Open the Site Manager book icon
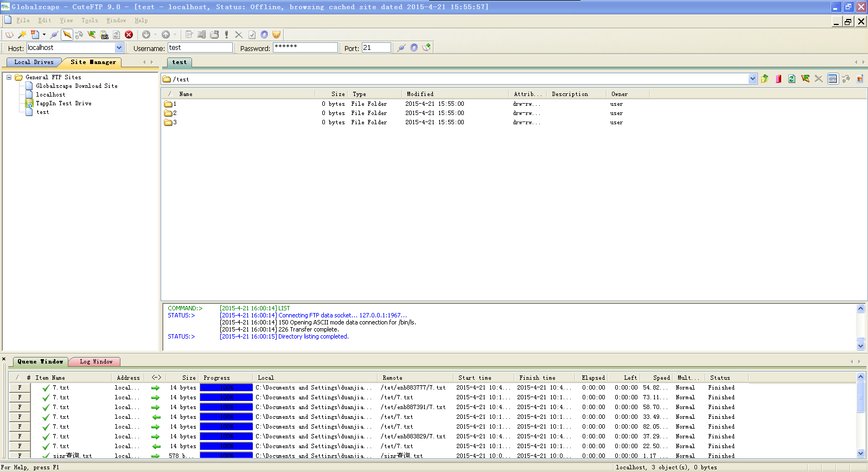 (x=10, y=34)
